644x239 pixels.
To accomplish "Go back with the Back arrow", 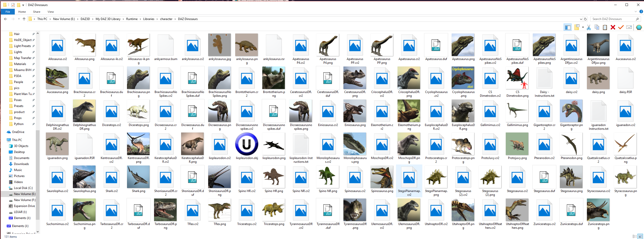I will tap(6, 19).
